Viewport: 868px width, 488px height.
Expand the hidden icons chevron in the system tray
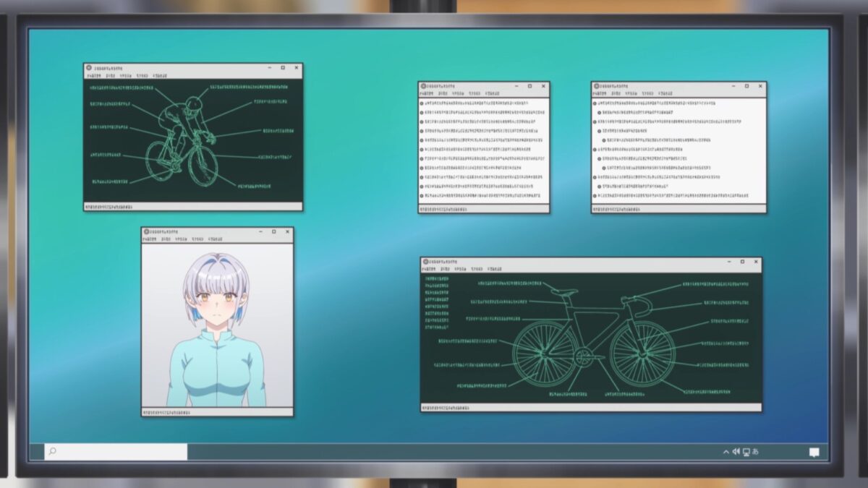pos(726,452)
